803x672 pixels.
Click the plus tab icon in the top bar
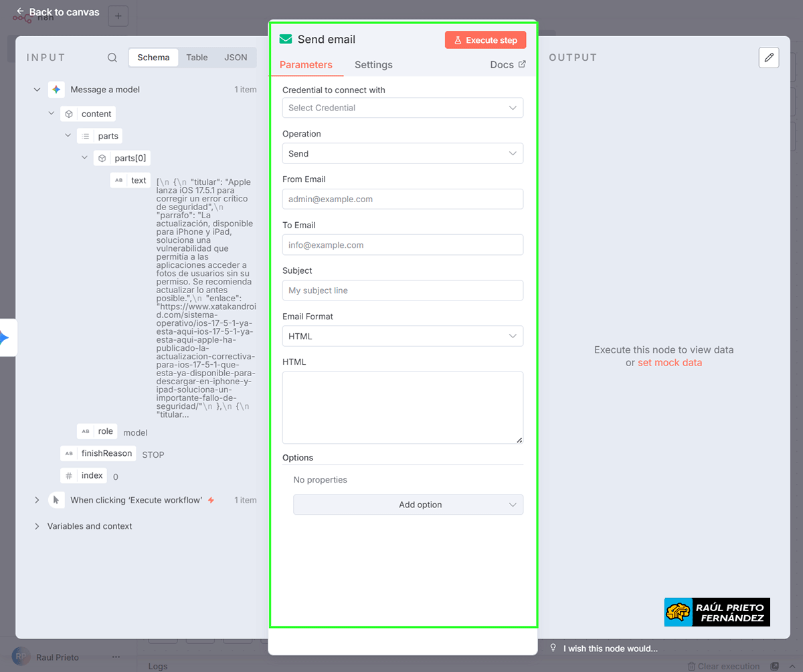pyautogui.click(x=118, y=15)
